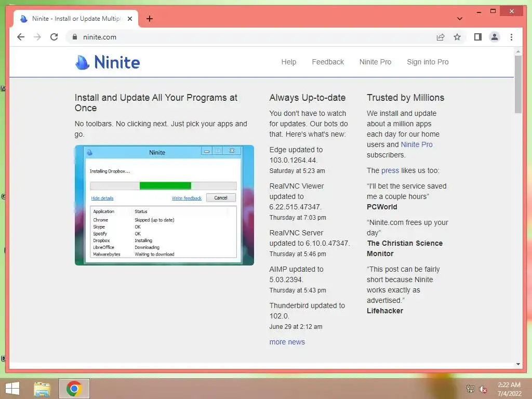Open network icon in system tray
Image resolution: width=532 pixels, height=399 pixels.
tap(470, 389)
